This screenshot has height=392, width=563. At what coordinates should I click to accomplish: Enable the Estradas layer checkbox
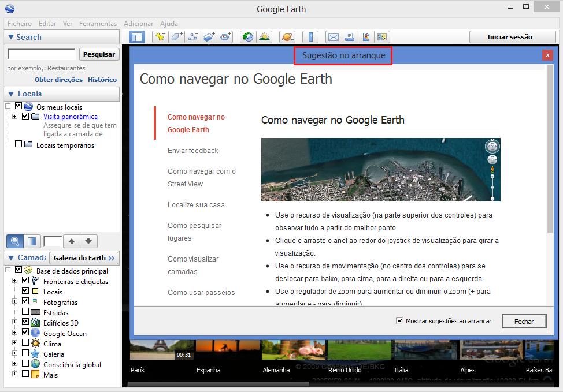25,312
